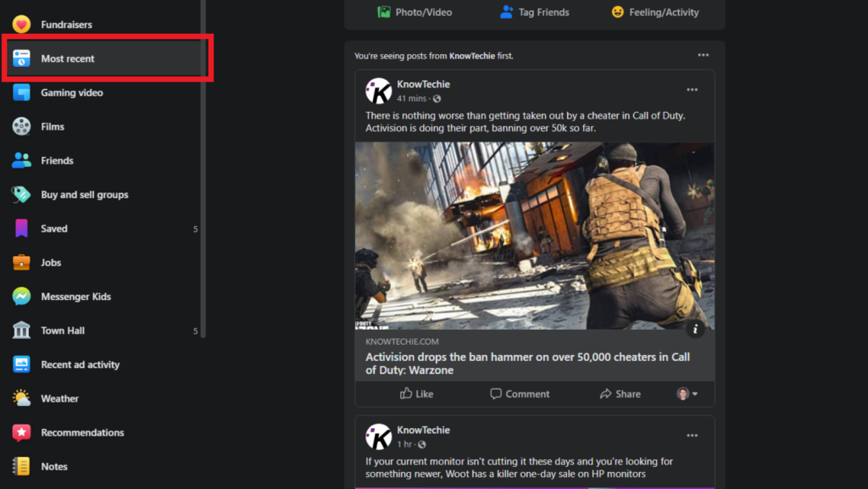
Task: Click Comment on the Activision post
Action: [x=520, y=394]
